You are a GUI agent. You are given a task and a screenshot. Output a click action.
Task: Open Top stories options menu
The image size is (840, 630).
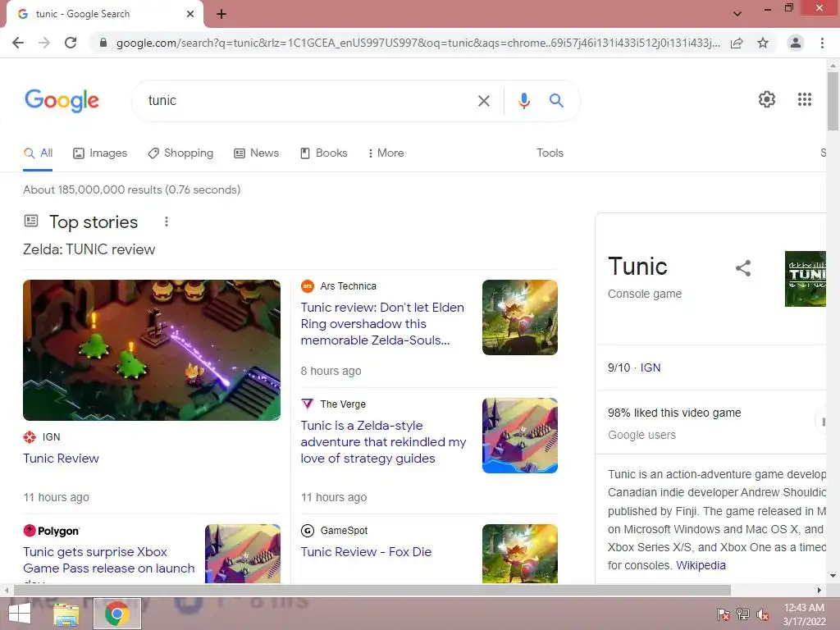point(167,221)
